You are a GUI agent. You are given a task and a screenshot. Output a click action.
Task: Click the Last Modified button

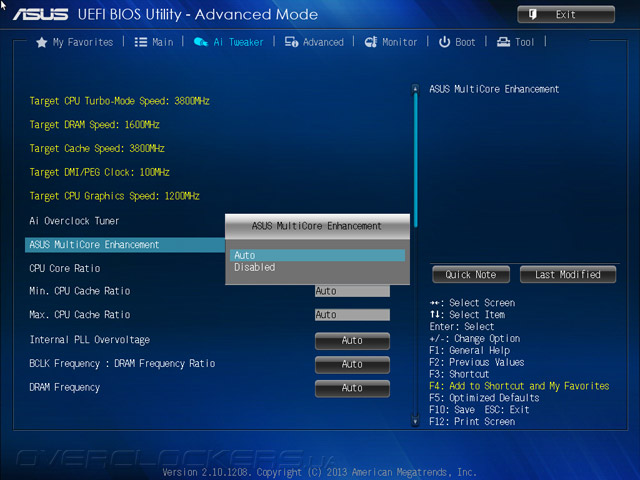[x=568, y=275]
